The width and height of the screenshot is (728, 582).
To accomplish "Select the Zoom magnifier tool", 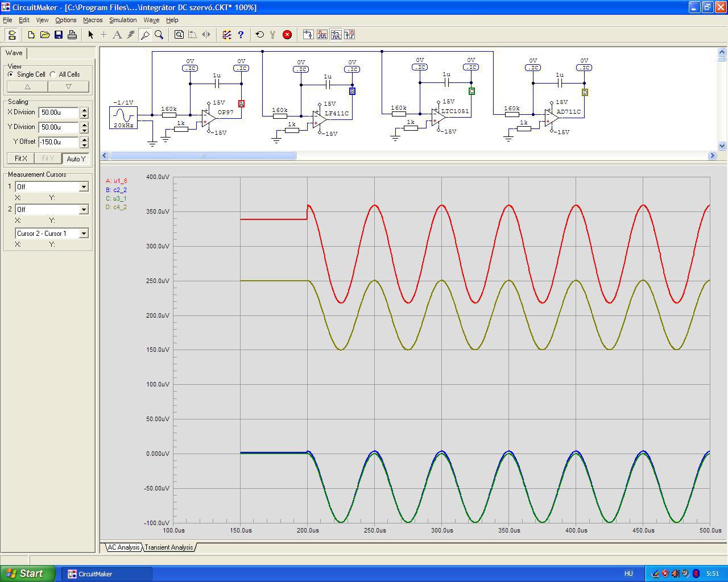I will pos(159,35).
